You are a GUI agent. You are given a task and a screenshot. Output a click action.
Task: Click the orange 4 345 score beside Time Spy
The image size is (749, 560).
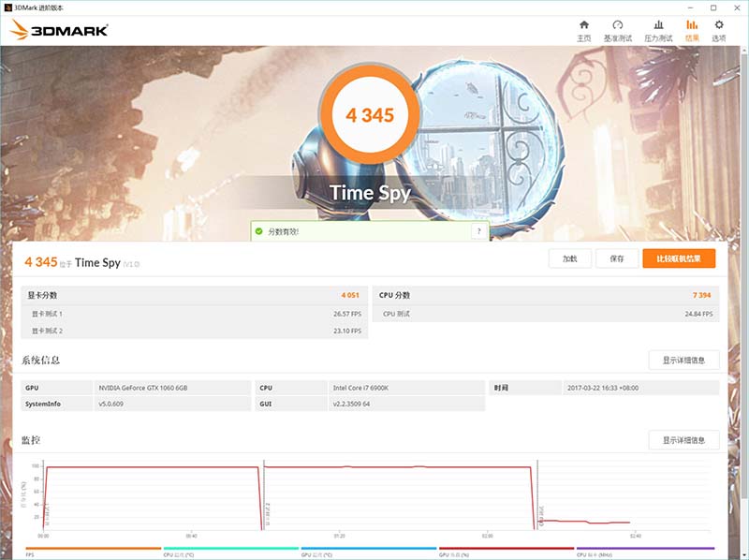pyautogui.click(x=41, y=262)
